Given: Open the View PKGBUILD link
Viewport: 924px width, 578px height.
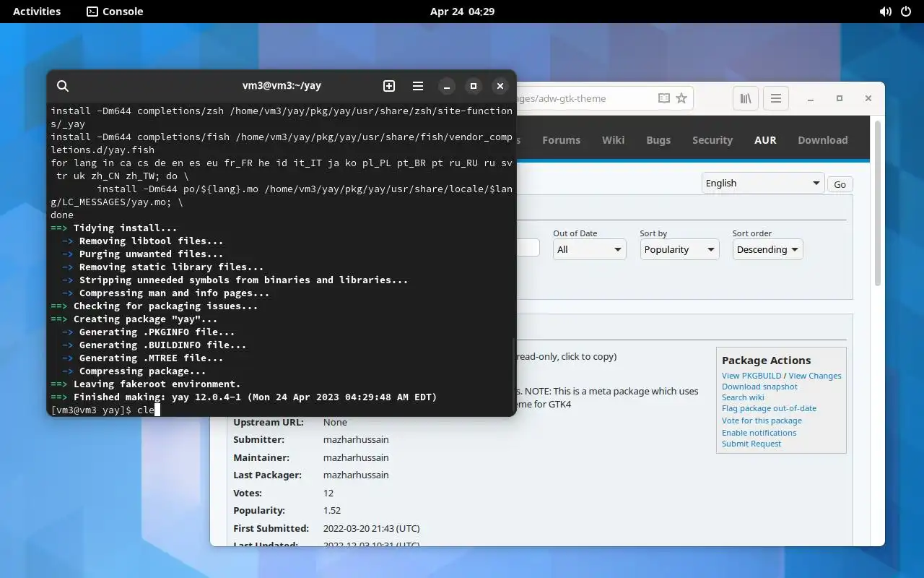Looking at the screenshot, I should (751, 376).
